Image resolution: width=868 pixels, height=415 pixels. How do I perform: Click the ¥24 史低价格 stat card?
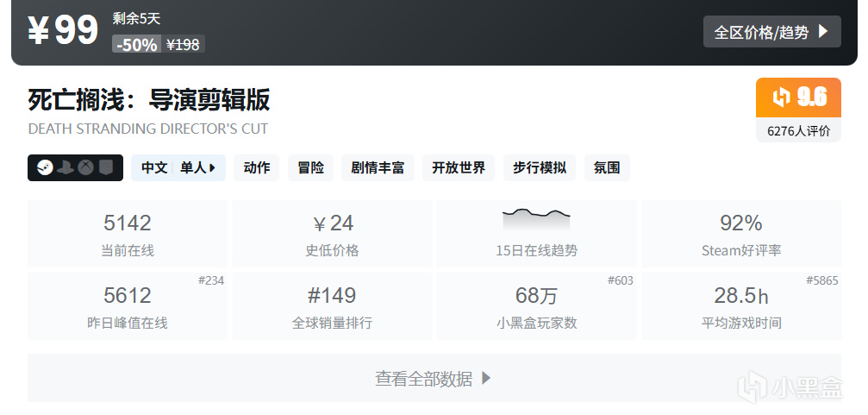(x=332, y=234)
